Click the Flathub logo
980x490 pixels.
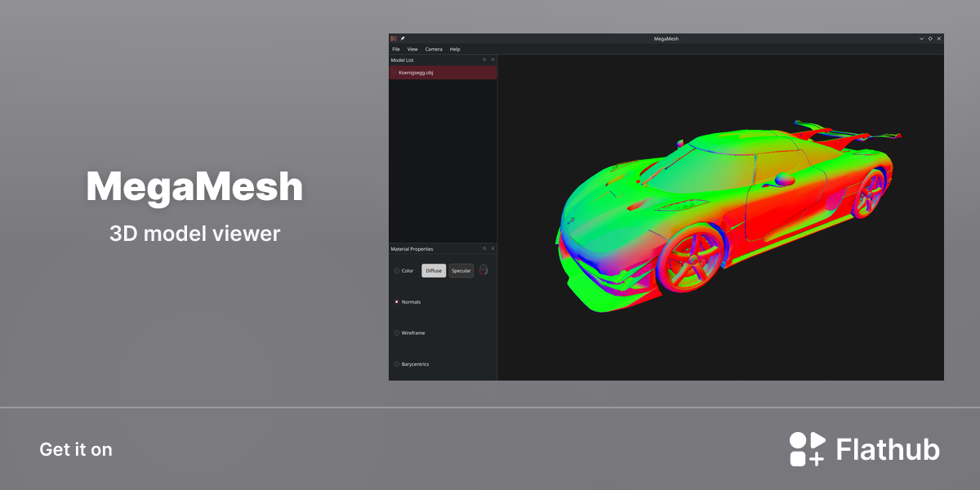point(865,449)
